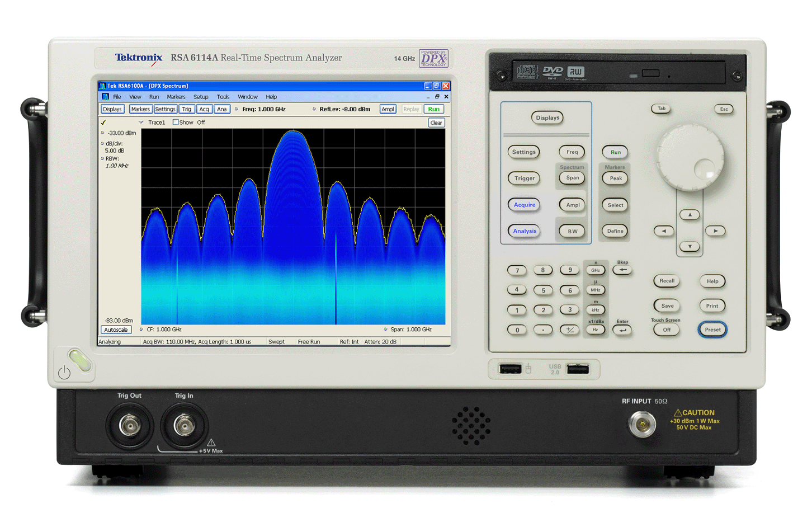The height and width of the screenshot is (508, 812).
Task: Click the green Run toolbar button
Action: pos(434,109)
